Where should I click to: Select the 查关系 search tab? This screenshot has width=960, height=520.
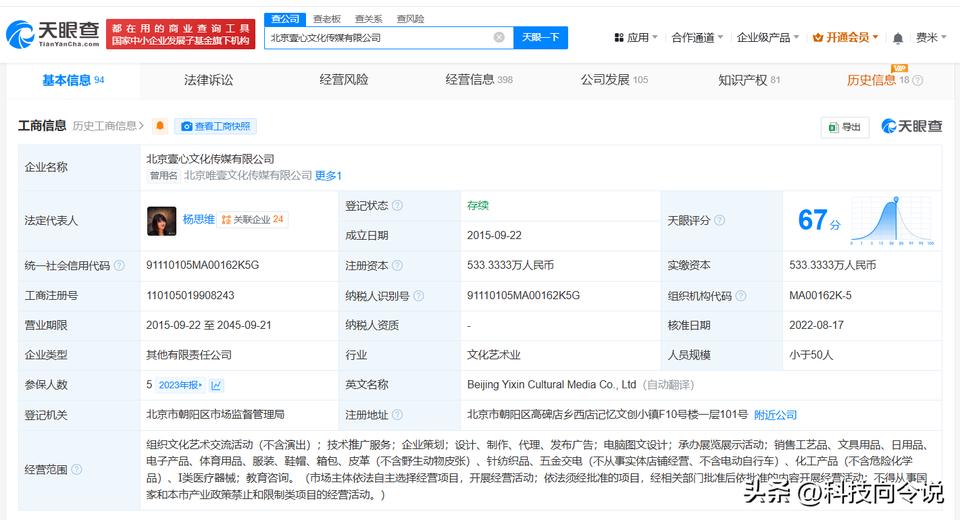tap(369, 19)
